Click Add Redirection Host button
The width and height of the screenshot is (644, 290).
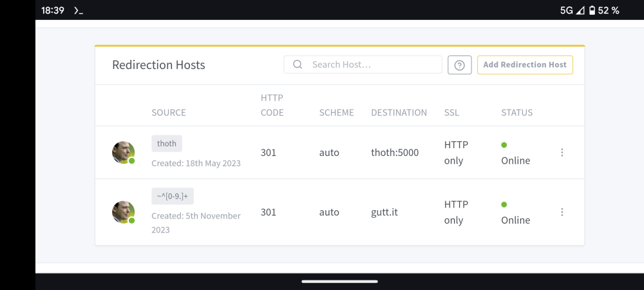[x=525, y=65]
